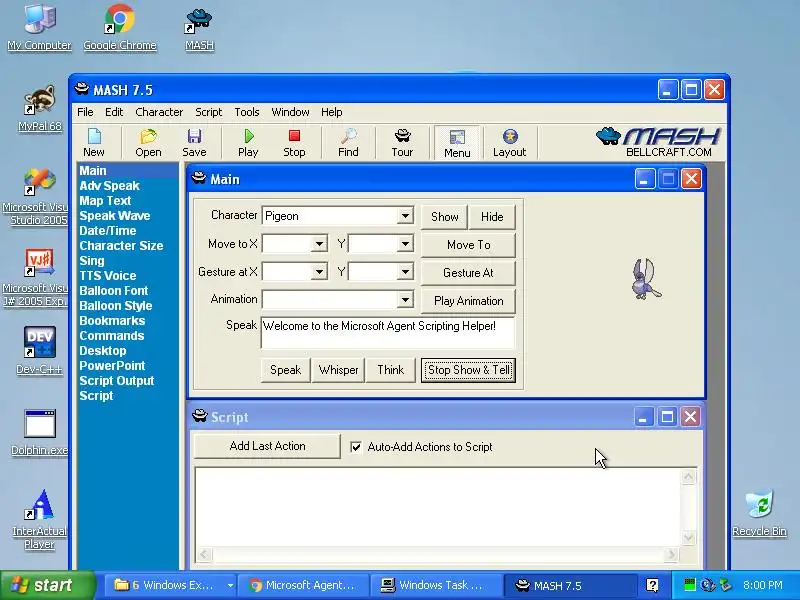
Task: Open the Find magnifier tool
Action: click(348, 143)
